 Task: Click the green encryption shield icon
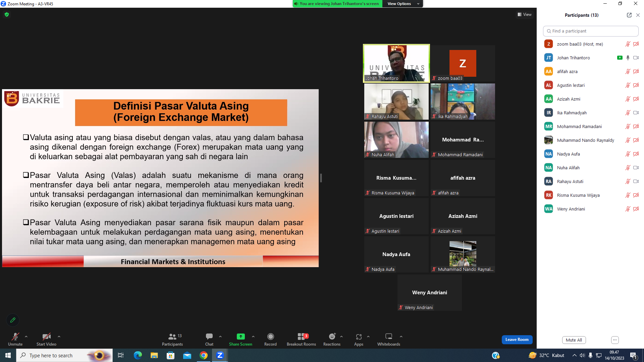7,14
